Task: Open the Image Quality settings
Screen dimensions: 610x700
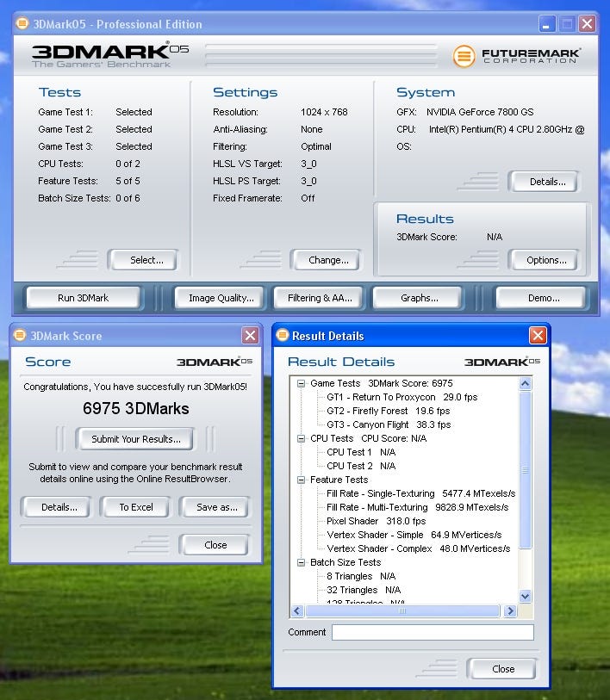Action: (221, 298)
